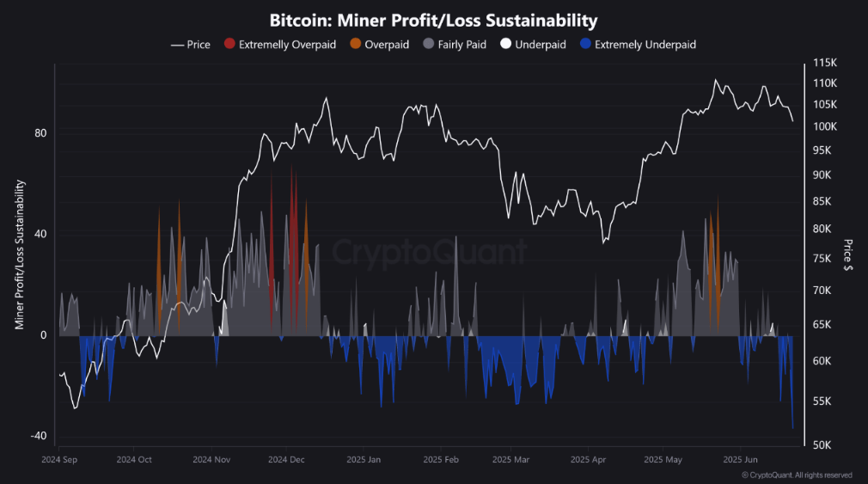Image resolution: width=868 pixels, height=484 pixels.
Task: Click the CryptoQuant watermark in chart center
Action: click(430, 253)
